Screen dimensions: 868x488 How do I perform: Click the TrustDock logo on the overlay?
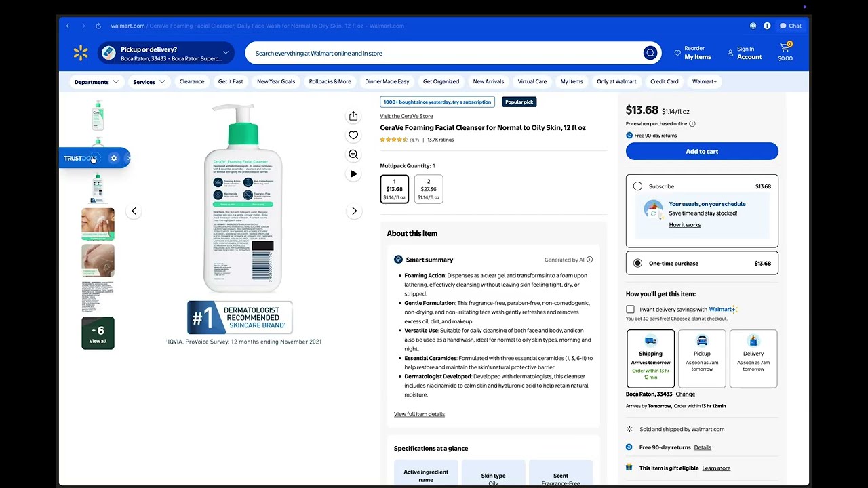[81, 158]
